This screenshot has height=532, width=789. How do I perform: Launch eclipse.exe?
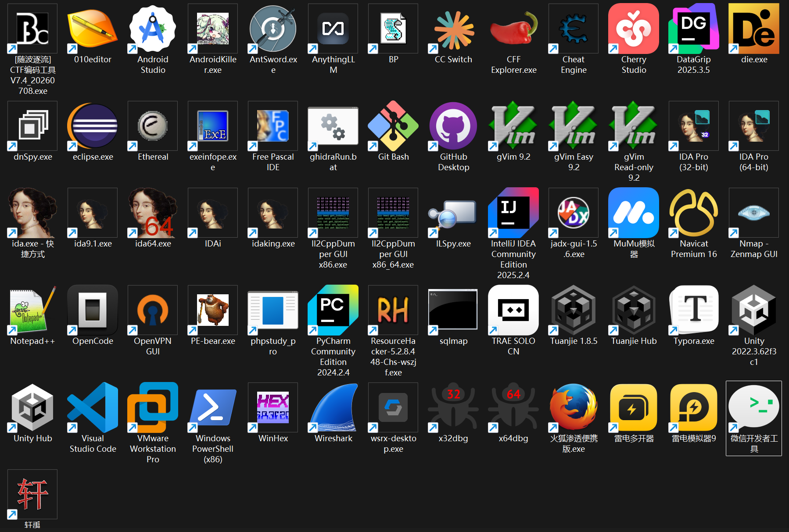point(93,126)
